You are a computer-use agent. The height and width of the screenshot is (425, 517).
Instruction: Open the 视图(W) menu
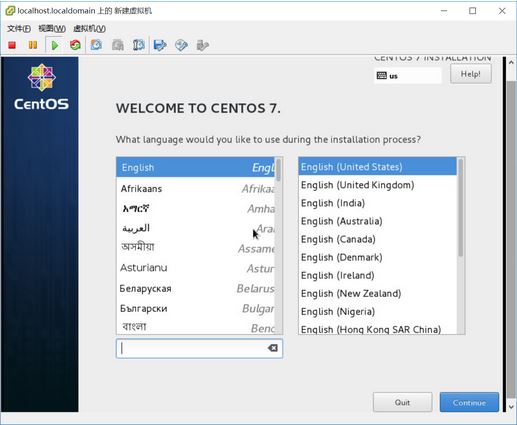point(52,29)
